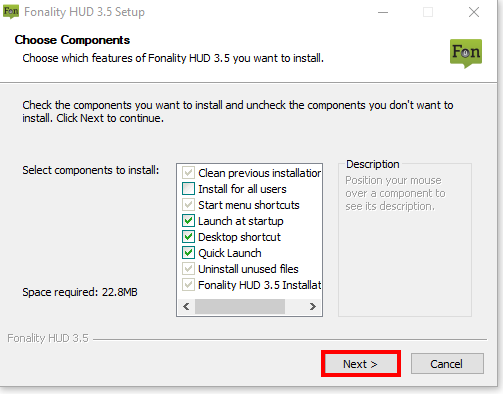Enable the Install for all users checkbox

tap(188, 189)
